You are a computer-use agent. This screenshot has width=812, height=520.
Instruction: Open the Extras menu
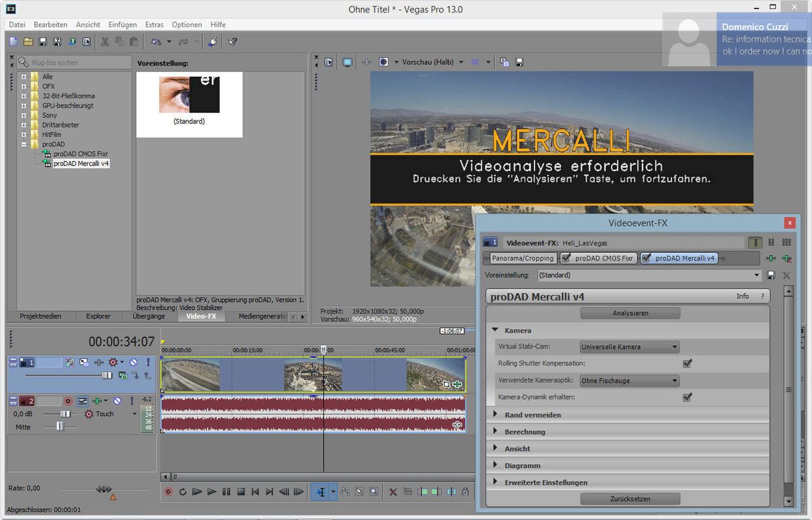[x=154, y=25]
